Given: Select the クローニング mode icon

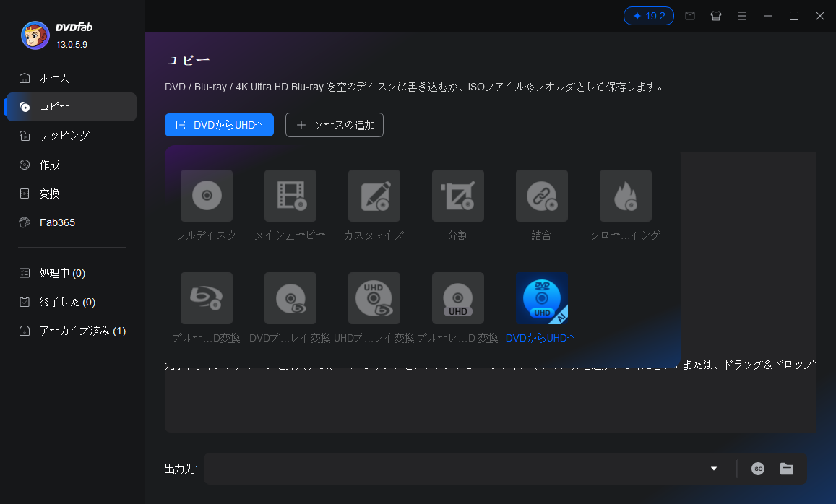Looking at the screenshot, I should pyautogui.click(x=625, y=196).
